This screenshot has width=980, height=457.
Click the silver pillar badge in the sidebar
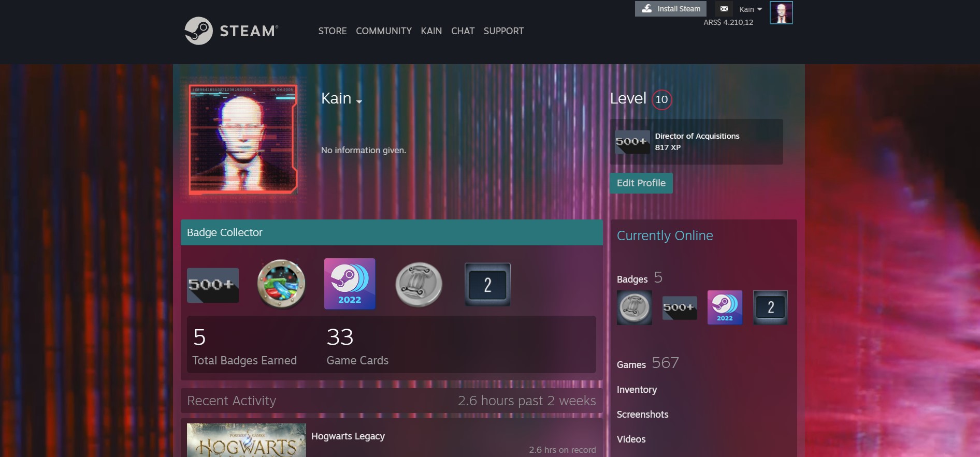pyautogui.click(x=635, y=307)
